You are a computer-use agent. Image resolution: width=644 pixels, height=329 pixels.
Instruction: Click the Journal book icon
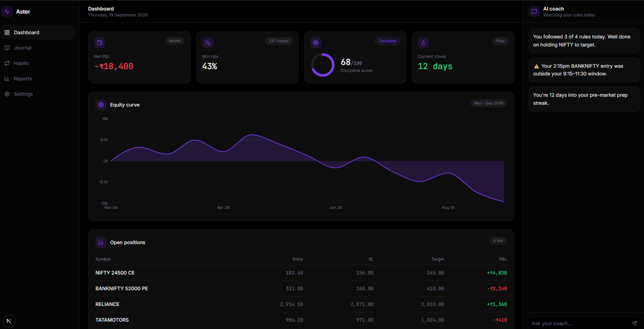7,48
